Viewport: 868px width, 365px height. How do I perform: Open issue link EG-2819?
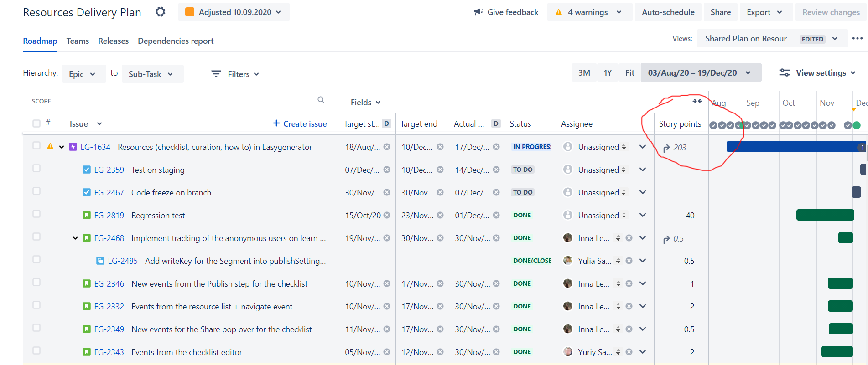[x=109, y=215]
